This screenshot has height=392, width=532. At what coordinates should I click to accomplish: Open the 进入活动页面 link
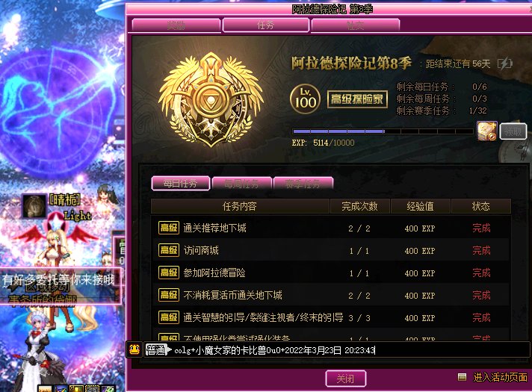[x=500, y=377]
